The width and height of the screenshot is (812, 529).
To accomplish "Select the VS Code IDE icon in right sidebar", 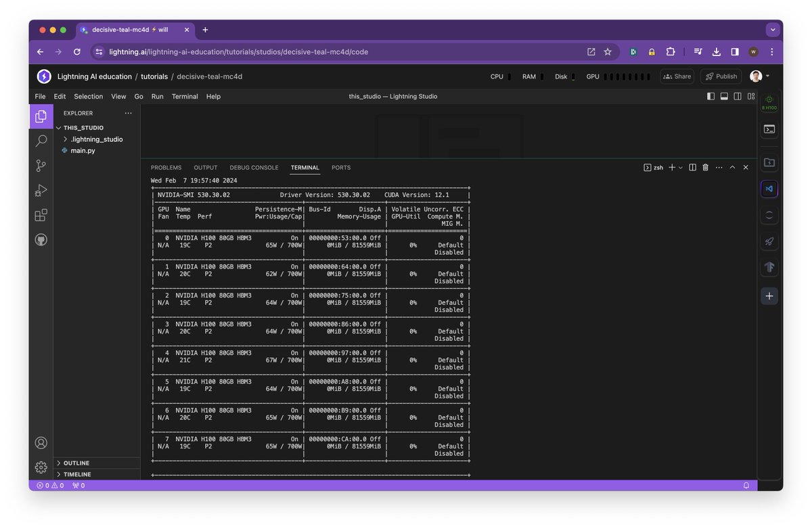I will [x=769, y=189].
